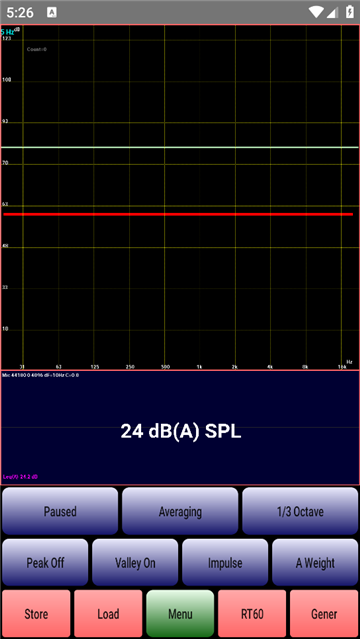Open the green Menu button
Image resolution: width=360 pixels, height=639 pixels.
(x=180, y=614)
